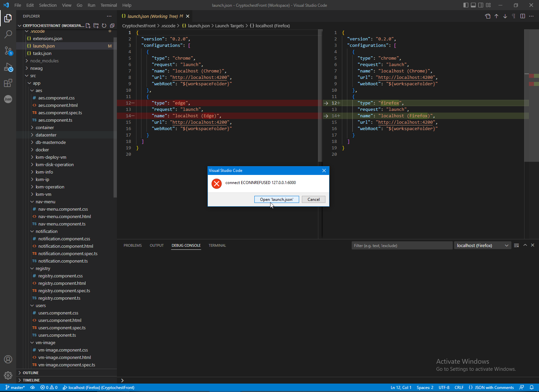Open the Extensions view
The height and width of the screenshot is (392, 539).
point(8,83)
